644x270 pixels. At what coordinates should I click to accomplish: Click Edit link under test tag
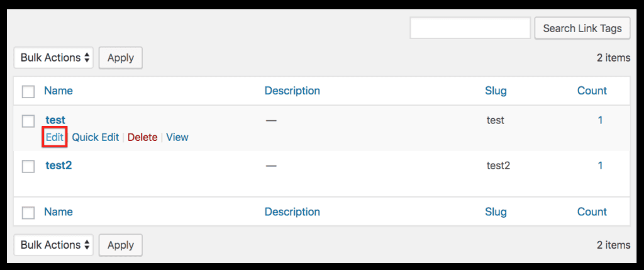[x=55, y=137]
